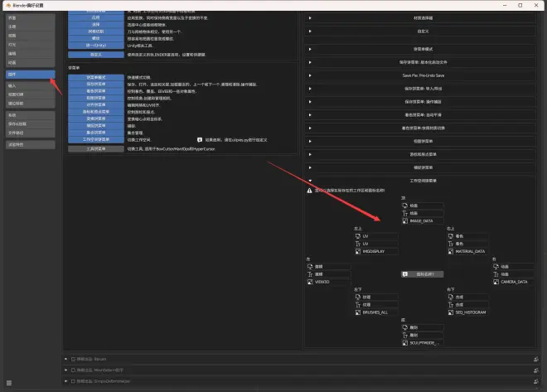Image resolution: width=547 pixels, height=392 pixels.
Task: Click the monitor icon in the 右 group
Action: tap(496, 267)
